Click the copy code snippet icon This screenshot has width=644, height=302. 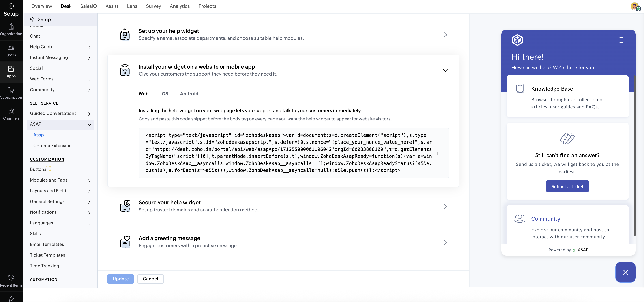[x=440, y=153]
